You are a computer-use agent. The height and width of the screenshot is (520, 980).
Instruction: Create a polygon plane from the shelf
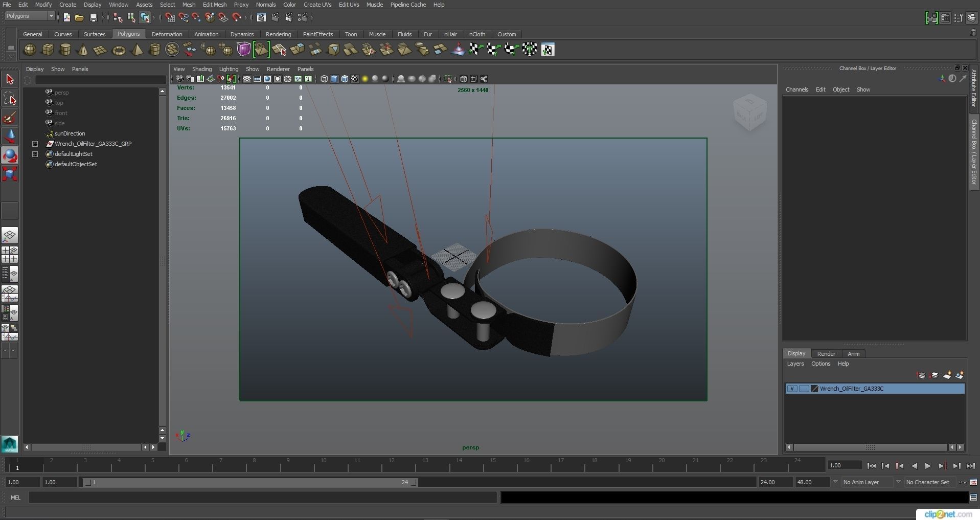(101, 50)
